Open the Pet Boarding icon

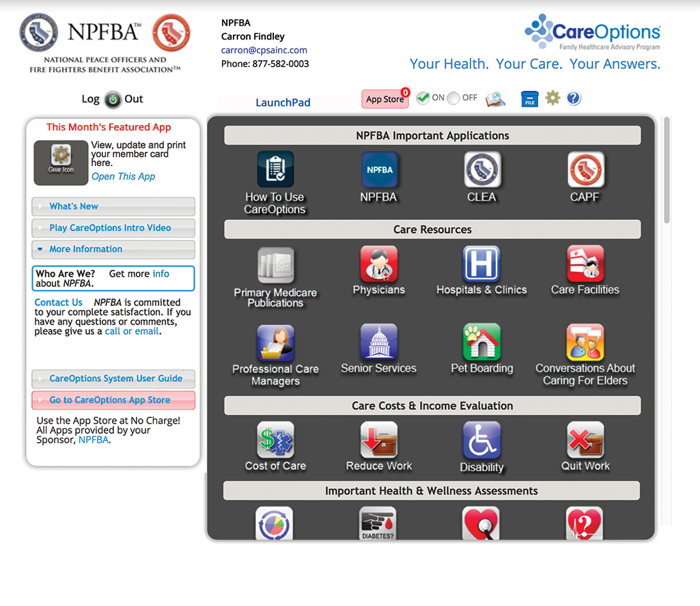click(x=481, y=342)
